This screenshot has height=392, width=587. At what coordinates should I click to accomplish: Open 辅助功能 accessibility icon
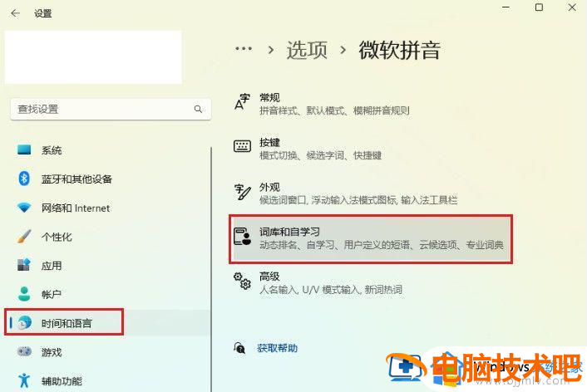click(24, 380)
